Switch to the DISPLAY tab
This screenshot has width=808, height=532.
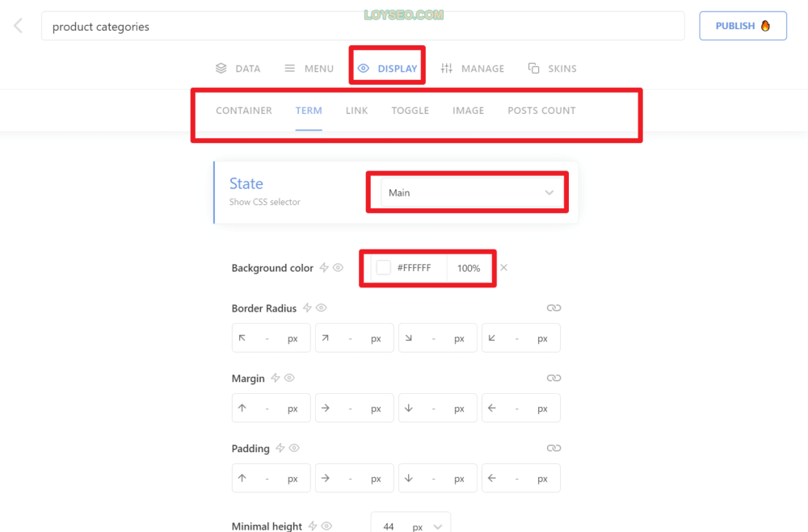click(388, 69)
